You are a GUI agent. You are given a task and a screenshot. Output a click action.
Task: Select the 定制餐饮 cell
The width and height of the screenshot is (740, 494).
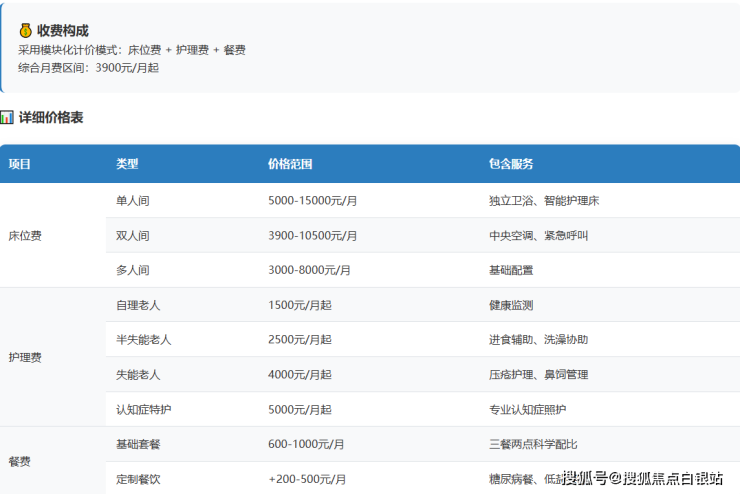138,480
